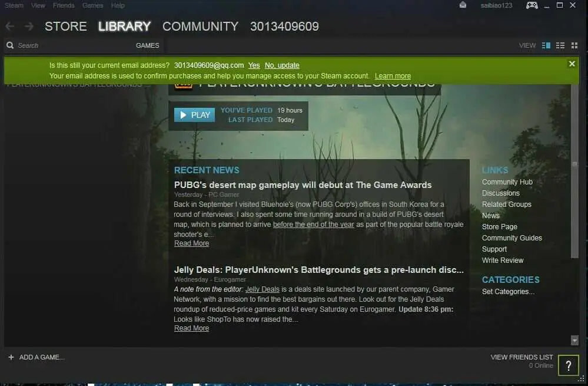Read More of the desert map article
588x386 pixels.
(x=192, y=243)
